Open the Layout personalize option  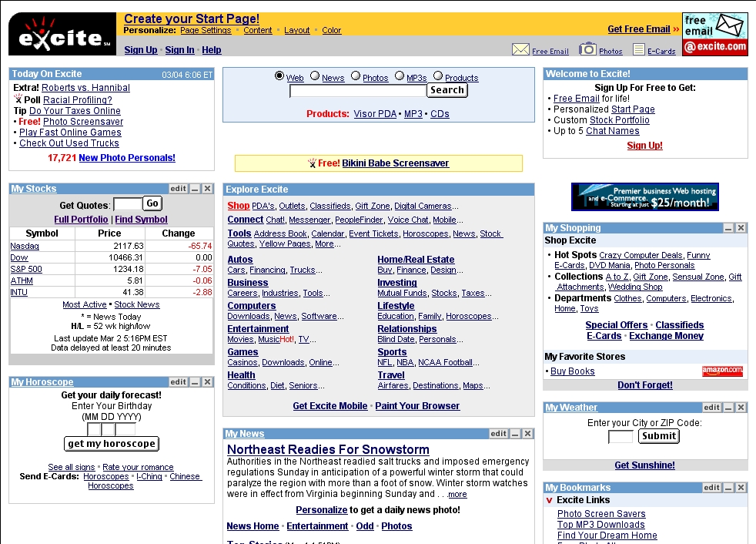[x=296, y=31]
